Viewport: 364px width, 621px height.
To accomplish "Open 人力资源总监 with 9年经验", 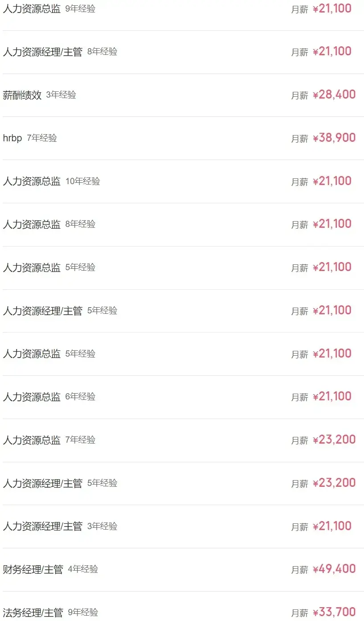I will pyautogui.click(x=32, y=9).
